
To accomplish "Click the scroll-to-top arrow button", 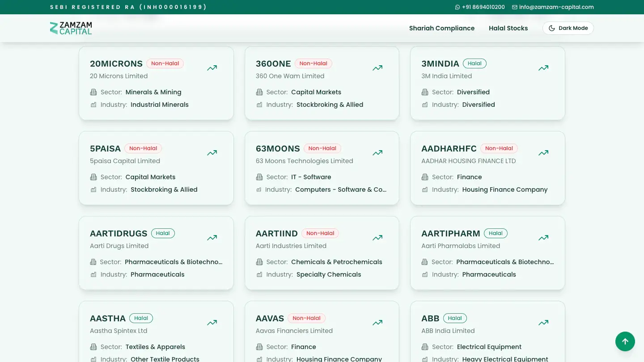I will (x=625, y=341).
